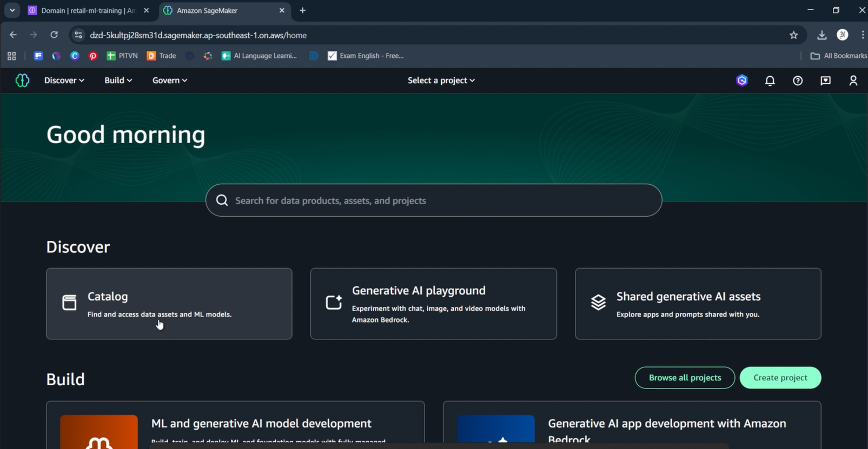Reload the current page
The width and height of the screenshot is (868, 449).
pyautogui.click(x=54, y=35)
